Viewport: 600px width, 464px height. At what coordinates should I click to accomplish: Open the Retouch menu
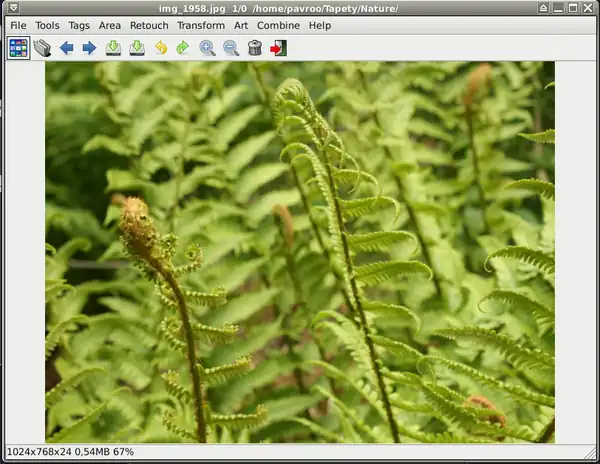(149, 25)
